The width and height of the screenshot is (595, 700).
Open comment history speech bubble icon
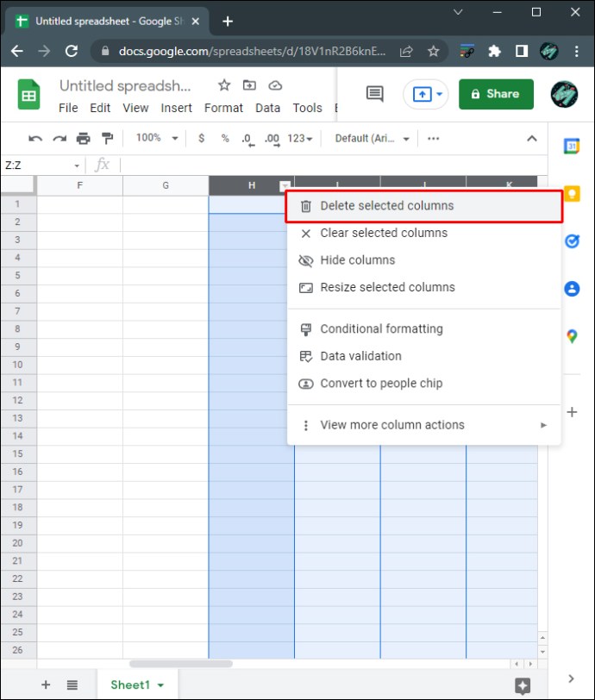click(374, 94)
